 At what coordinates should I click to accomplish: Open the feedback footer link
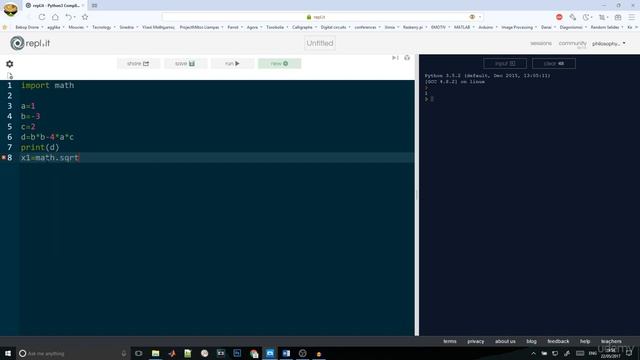[x=558, y=341]
